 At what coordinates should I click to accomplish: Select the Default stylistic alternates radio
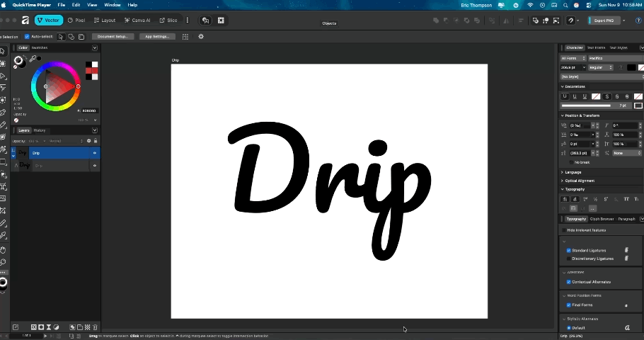click(569, 328)
